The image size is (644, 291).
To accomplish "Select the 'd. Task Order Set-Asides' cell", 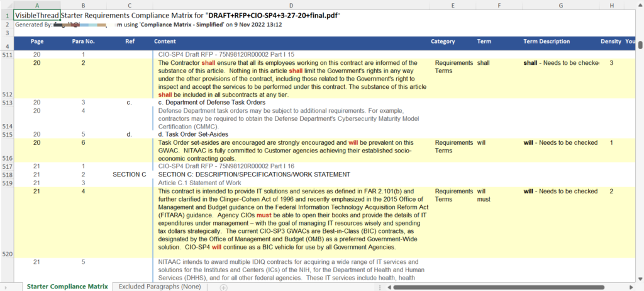I will tap(291, 134).
